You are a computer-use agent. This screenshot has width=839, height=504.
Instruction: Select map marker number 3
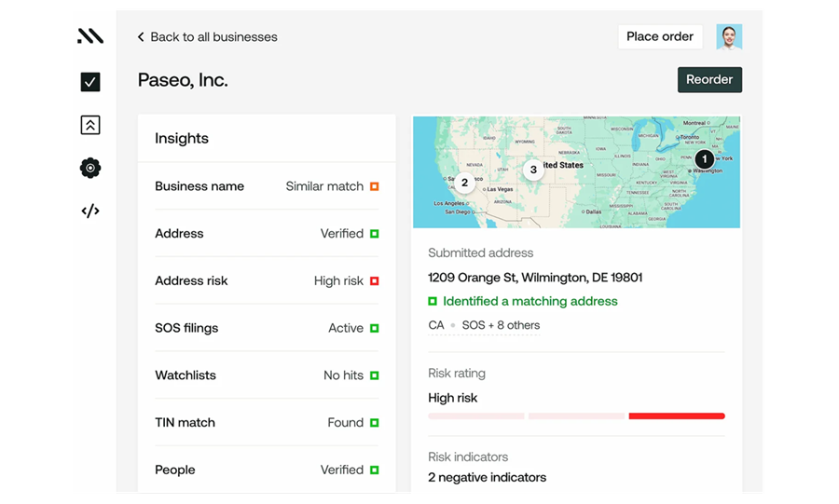[x=533, y=170]
